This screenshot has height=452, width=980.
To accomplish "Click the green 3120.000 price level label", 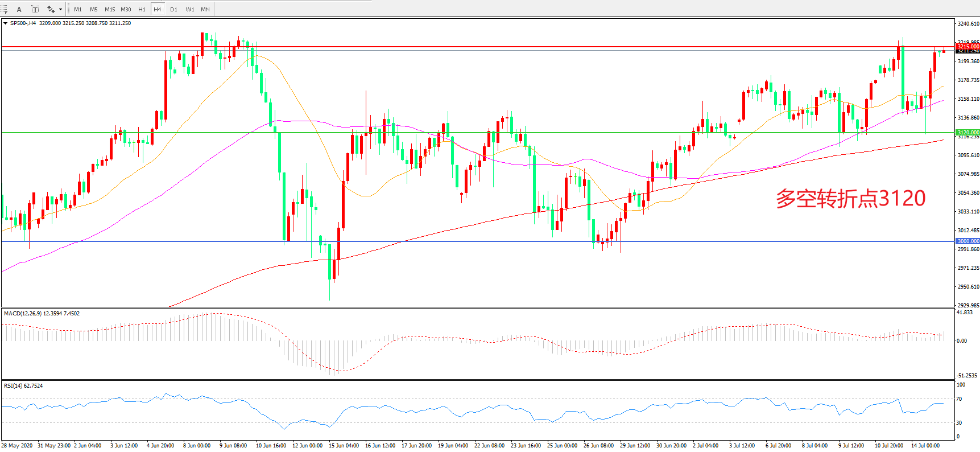I will [967, 132].
